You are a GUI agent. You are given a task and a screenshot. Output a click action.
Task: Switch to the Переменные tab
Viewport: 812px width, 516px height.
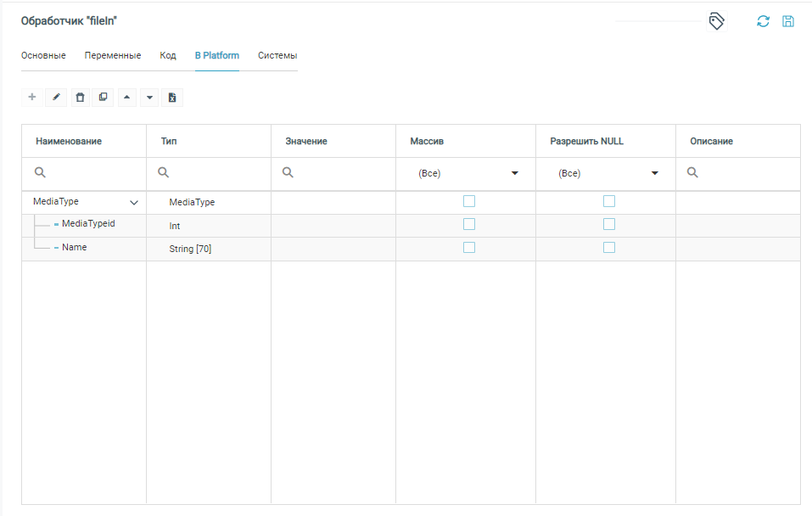[x=113, y=56]
